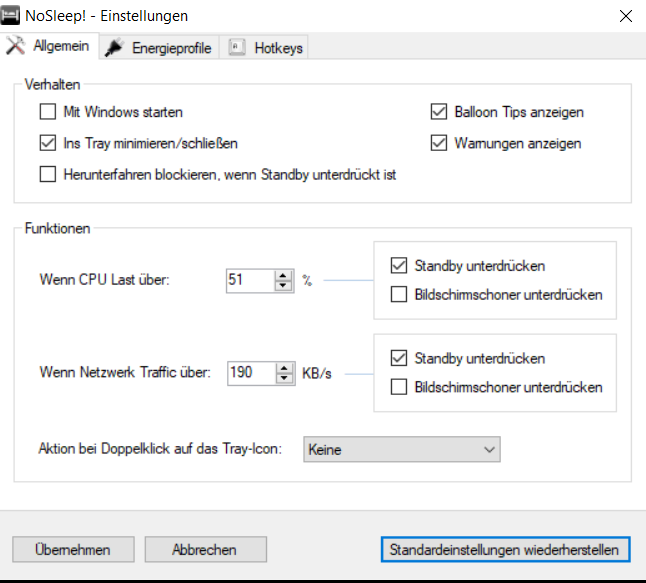This screenshot has width=646, height=583.
Task: Switch to the Allgemein tab
Action: (49, 46)
